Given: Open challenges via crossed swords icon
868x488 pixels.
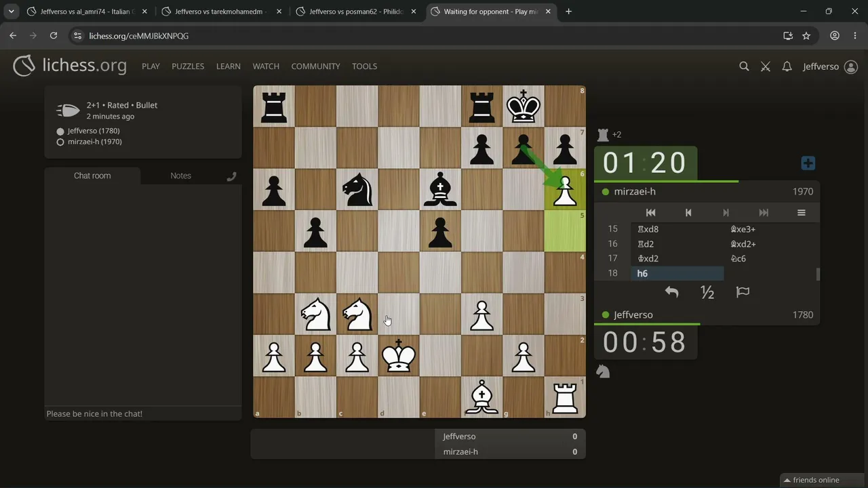Looking at the screenshot, I should click(x=766, y=66).
